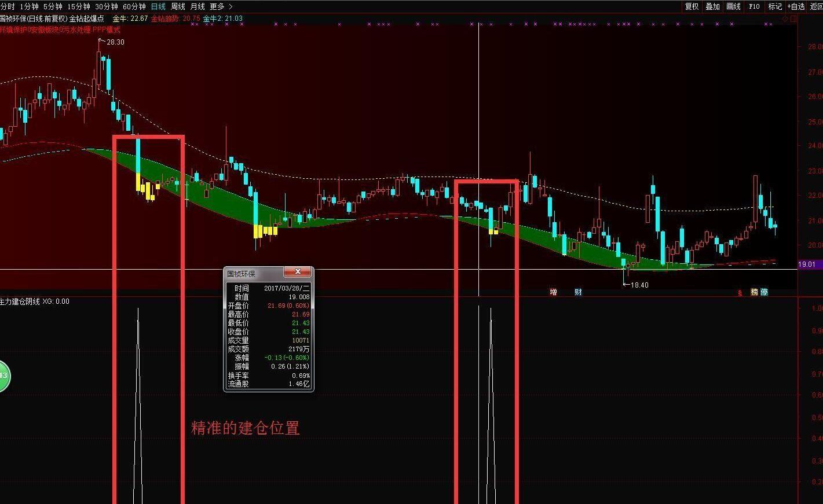Viewport: 823px width, 504px height.
Task: Click the 数值 19.008 row in popup
Action: click(269, 297)
